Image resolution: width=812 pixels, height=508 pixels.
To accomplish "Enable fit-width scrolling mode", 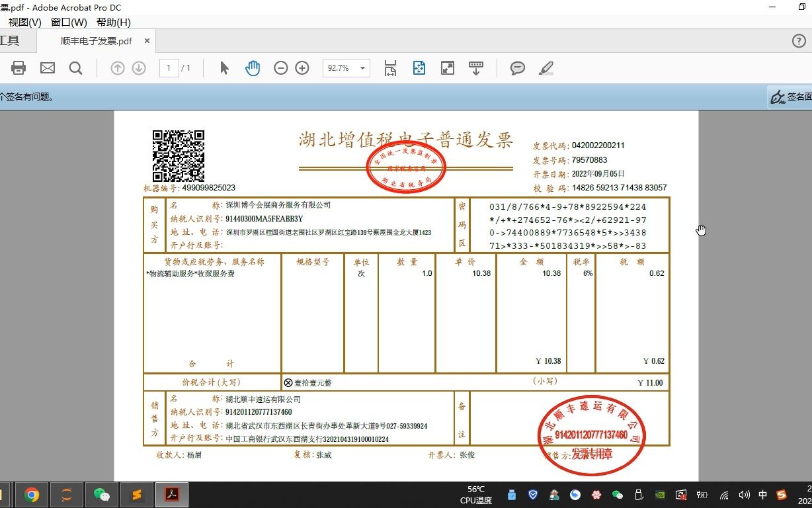I will click(390, 67).
